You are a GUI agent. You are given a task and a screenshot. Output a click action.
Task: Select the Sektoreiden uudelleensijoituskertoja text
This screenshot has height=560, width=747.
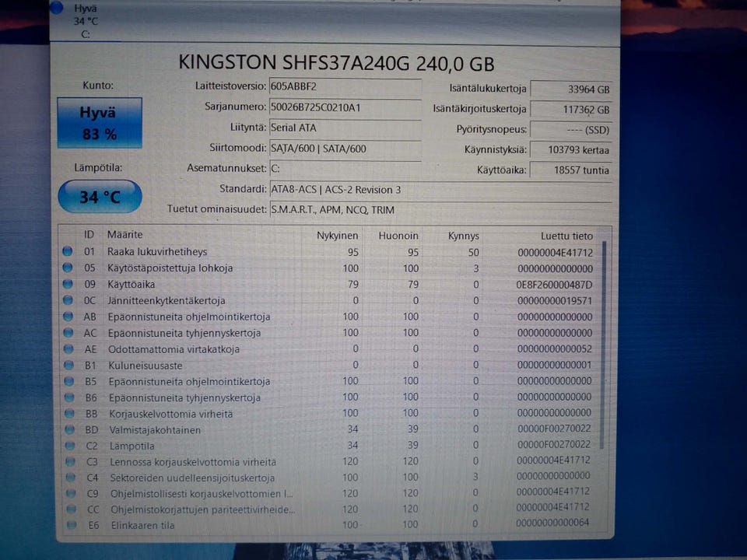[192, 478]
